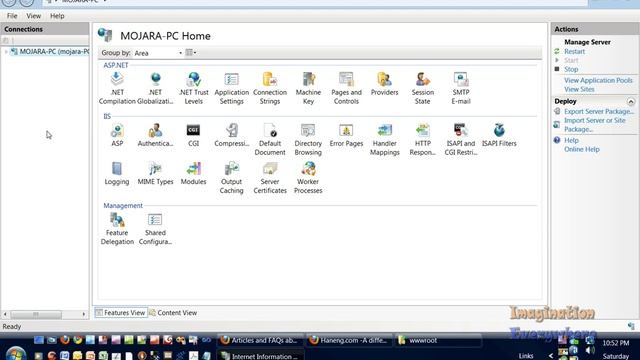Open Directory Browsing feature
Screen dimensions: 640x360
pos(308,139)
